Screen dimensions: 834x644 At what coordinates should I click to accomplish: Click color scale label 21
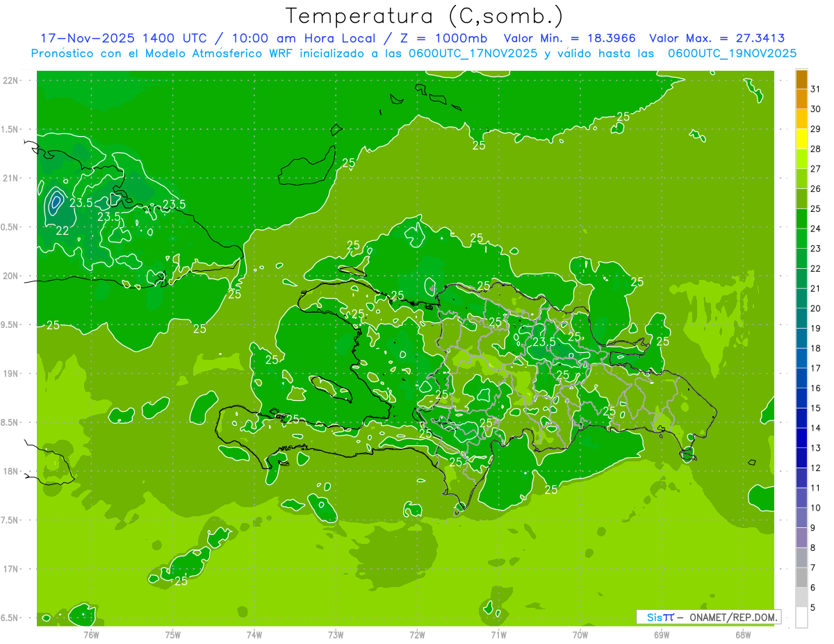tap(816, 288)
